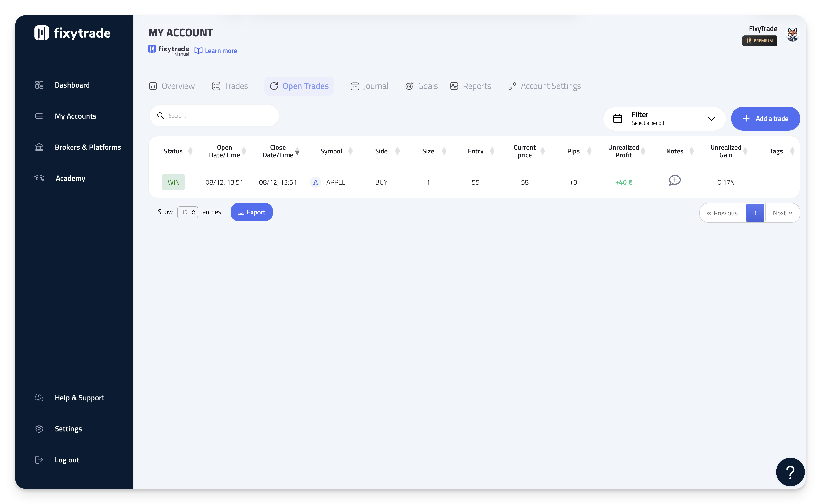Screen dimensions: 821x504
Task: Click the Academy graduation cap icon
Action: (x=39, y=178)
